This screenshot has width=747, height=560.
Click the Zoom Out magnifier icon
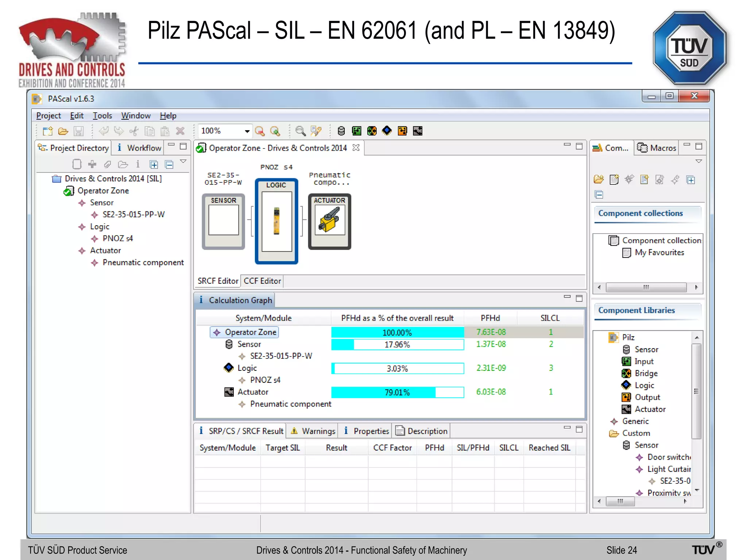(260, 131)
